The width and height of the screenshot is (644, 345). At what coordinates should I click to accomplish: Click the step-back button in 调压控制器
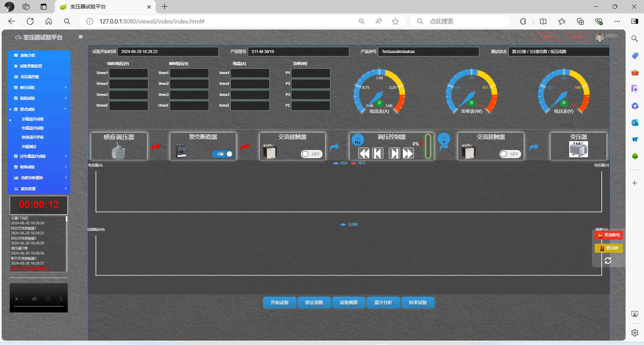pos(378,154)
